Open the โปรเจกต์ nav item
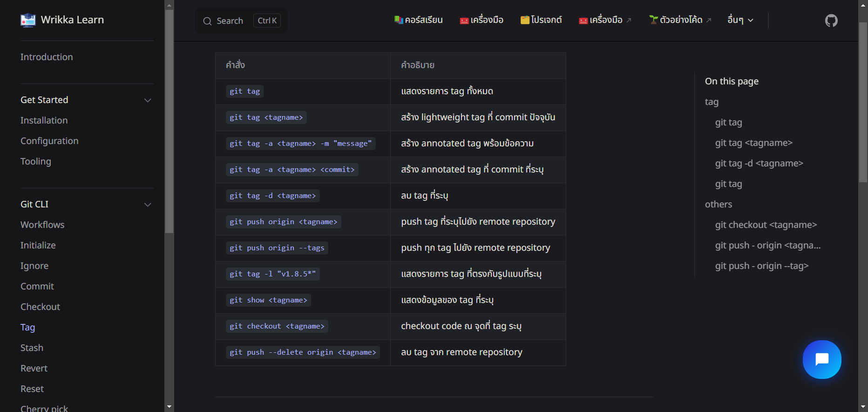 tap(541, 20)
